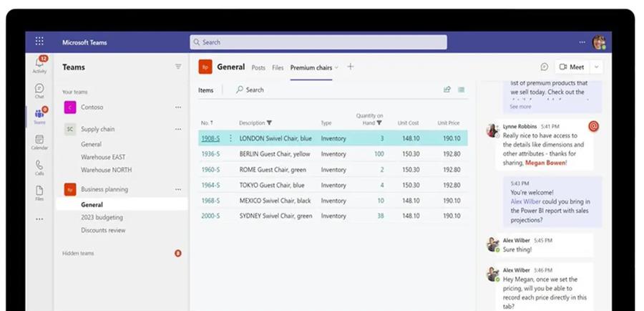Open the Chat sidebar icon
This screenshot has height=311, width=644.
(39, 91)
